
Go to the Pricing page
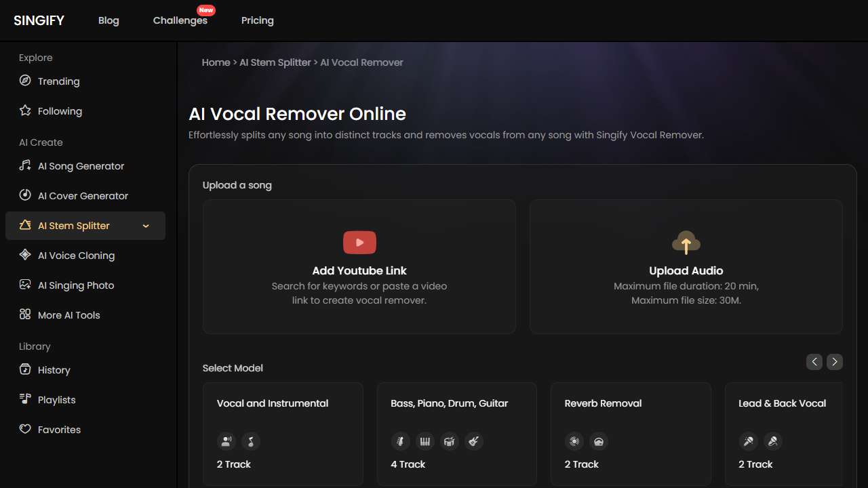point(258,20)
